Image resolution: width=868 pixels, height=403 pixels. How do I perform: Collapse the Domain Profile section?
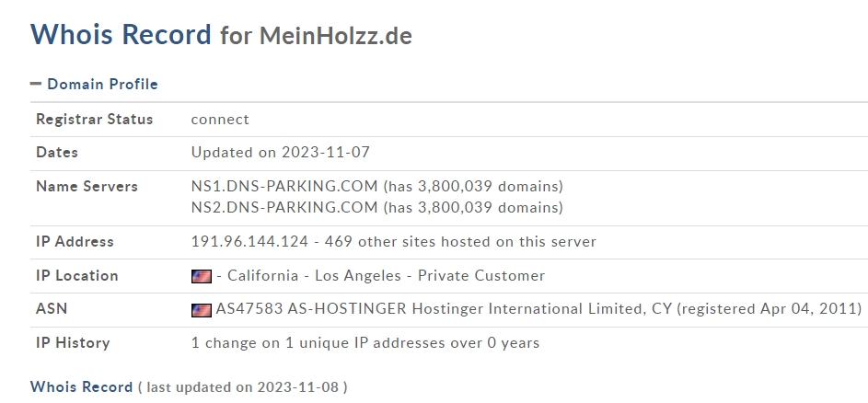[x=95, y=84]
